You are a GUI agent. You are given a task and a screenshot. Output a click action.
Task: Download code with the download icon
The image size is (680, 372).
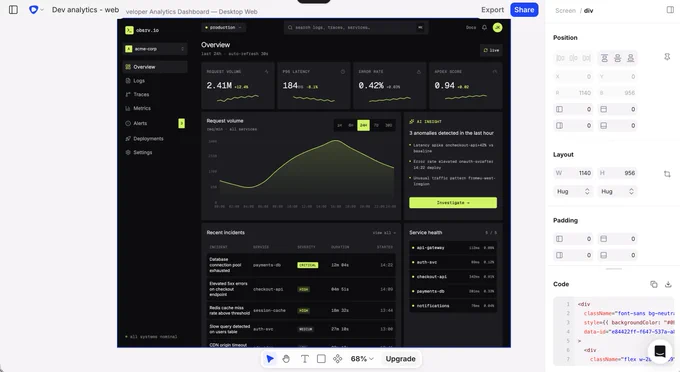click(668, 284)
